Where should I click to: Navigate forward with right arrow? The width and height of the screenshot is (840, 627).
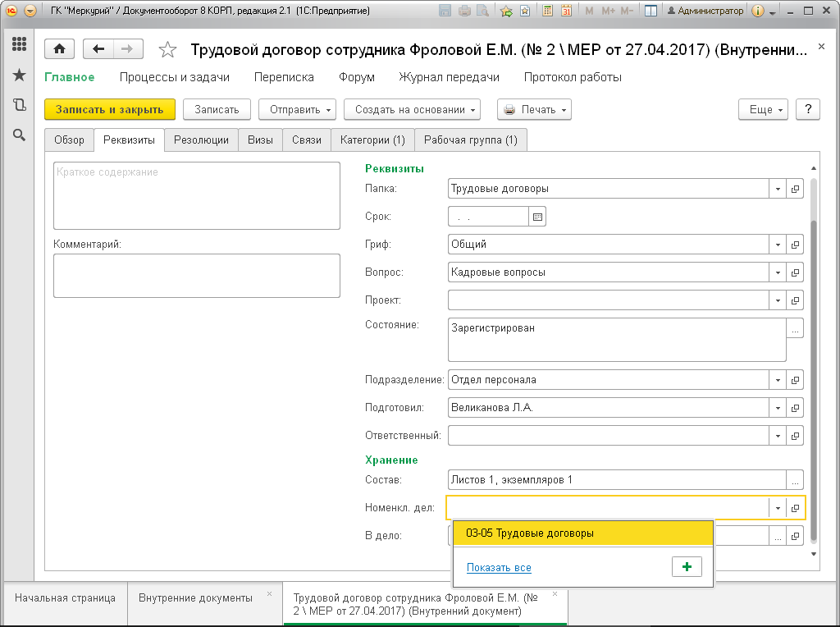coord(127,49)
